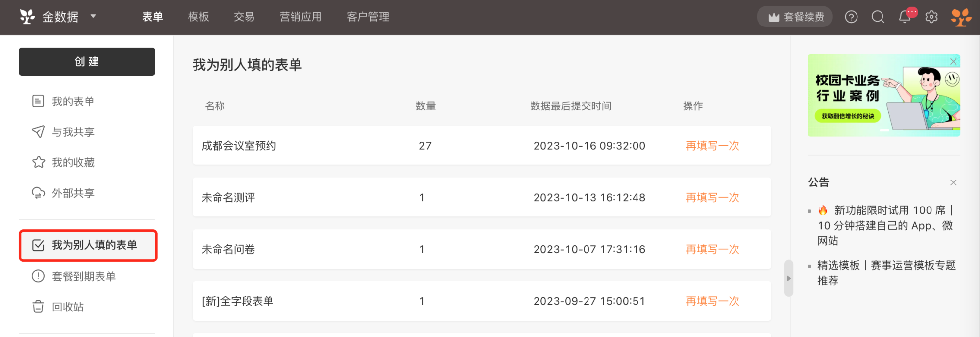Click the search magnifier icon

pos(878,17)
